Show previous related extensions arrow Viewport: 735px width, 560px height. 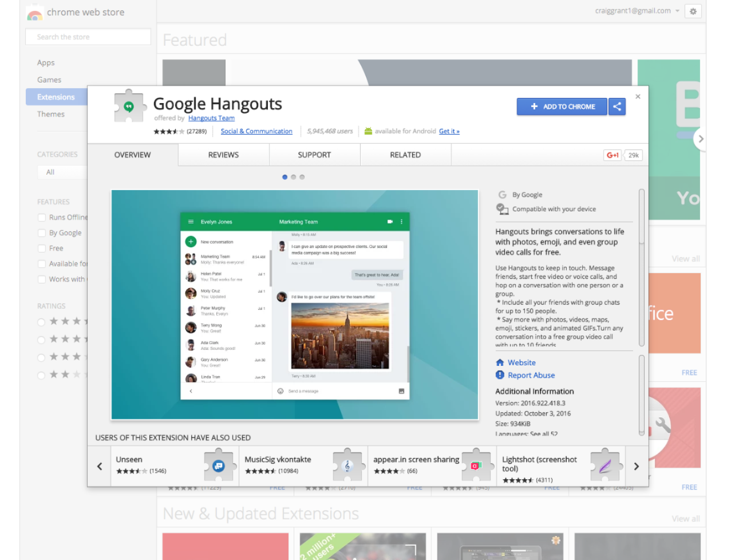pos(100,466)
